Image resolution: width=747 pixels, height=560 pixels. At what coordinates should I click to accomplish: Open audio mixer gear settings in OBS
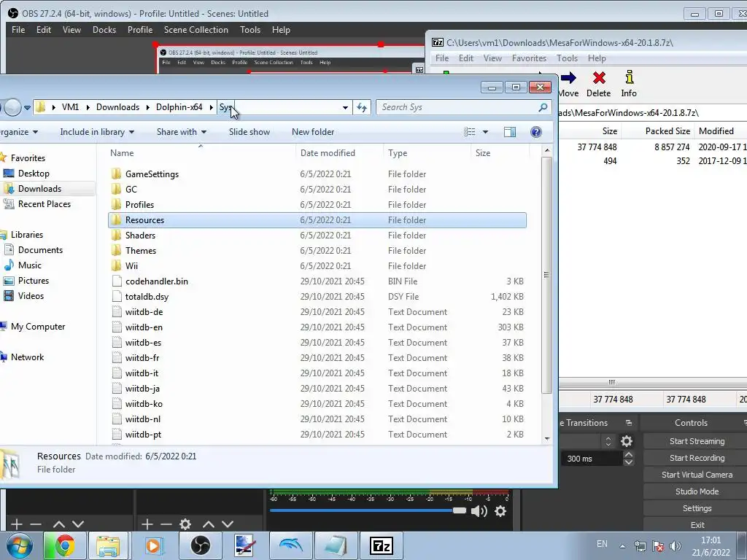(500, 511)
